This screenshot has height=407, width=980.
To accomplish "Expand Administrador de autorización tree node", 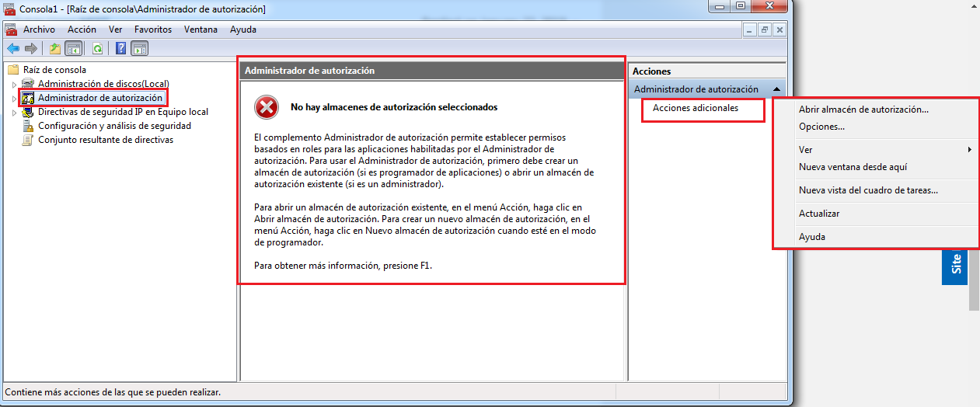I will point(14,98).
